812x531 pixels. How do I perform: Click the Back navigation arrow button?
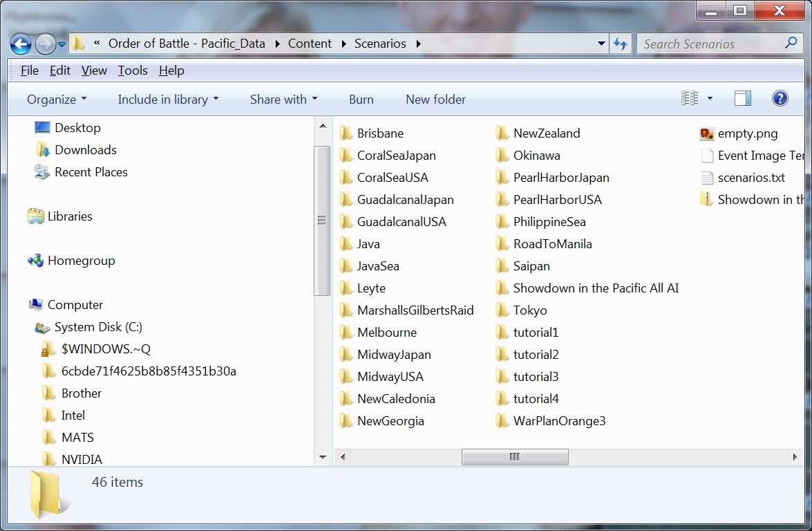point(21,44)
